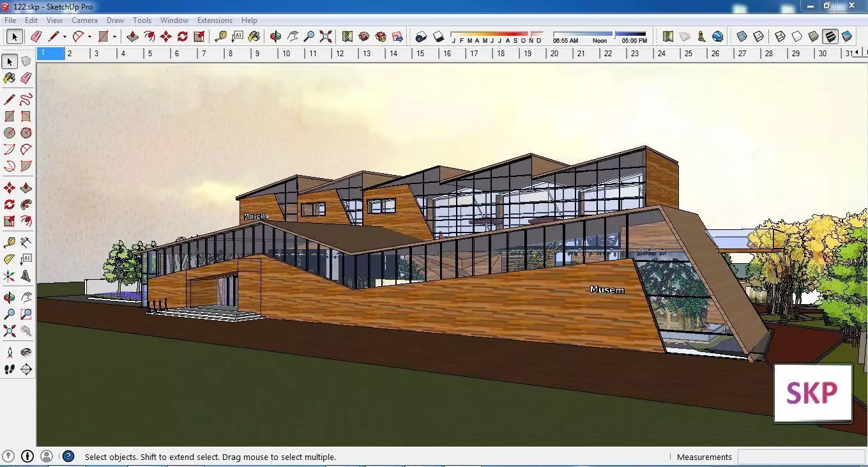Preview the model in Google Earth
Image resolution: width=868 pixels, height=467 pixels.
click(718, 36)
